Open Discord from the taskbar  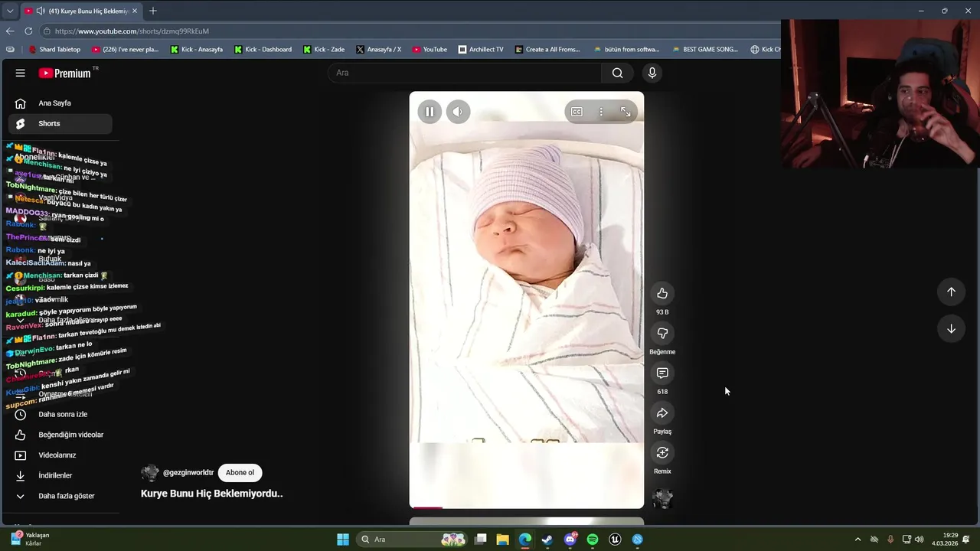tap(570, 540)
